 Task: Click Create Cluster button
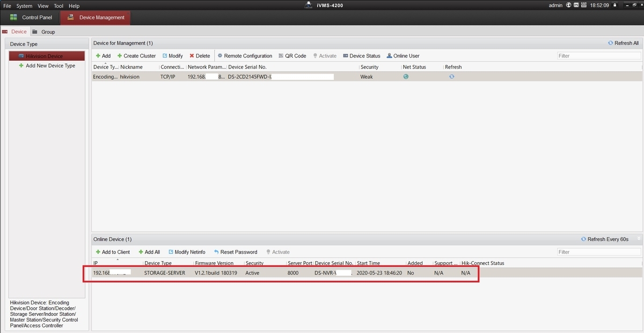[136, 56]
